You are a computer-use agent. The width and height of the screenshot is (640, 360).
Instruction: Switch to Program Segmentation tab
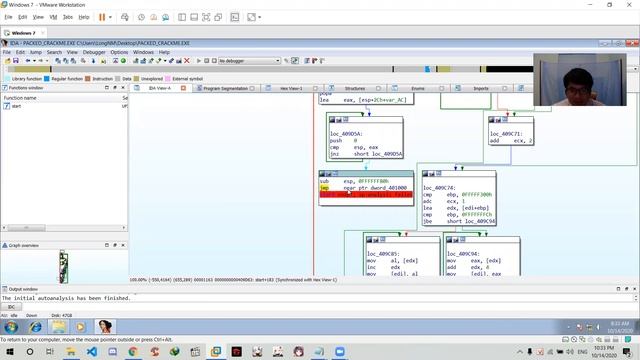pyautogui.click(x=226, y=88)
